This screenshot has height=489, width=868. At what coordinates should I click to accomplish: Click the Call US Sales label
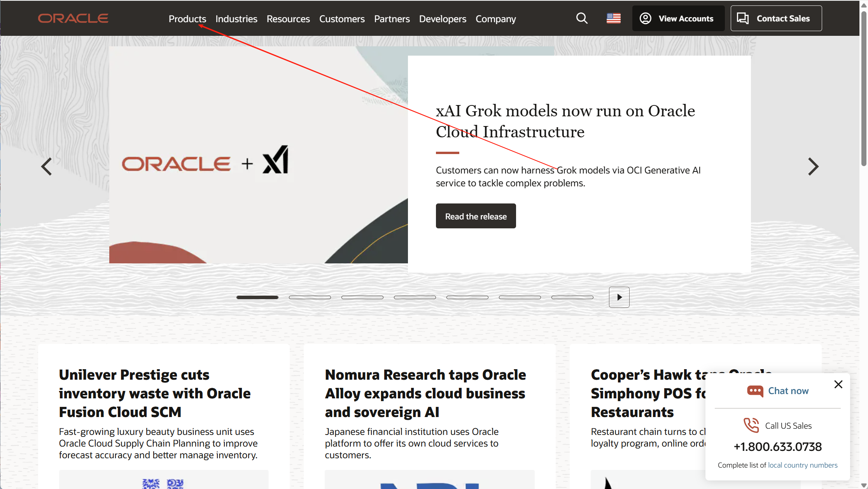pyautogui.click(x=788, y=426)
